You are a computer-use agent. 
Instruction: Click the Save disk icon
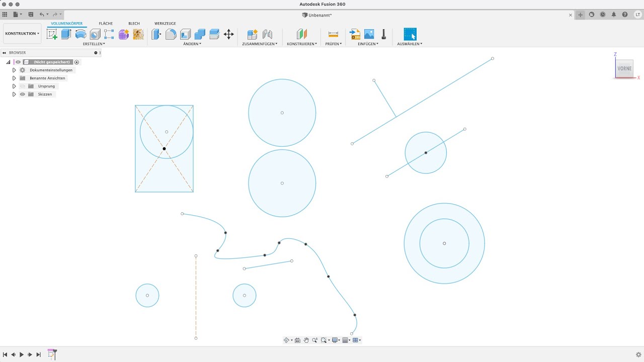(31, 15)
